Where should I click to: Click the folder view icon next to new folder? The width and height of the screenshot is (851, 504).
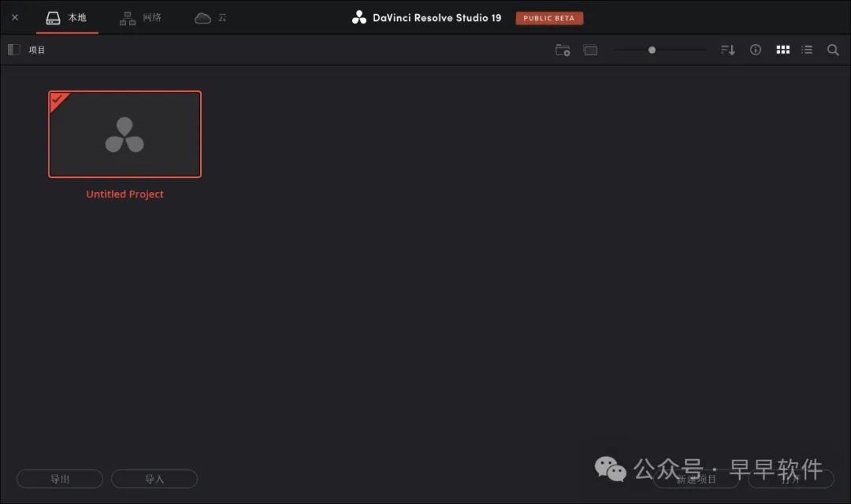[x=590, y=50]
